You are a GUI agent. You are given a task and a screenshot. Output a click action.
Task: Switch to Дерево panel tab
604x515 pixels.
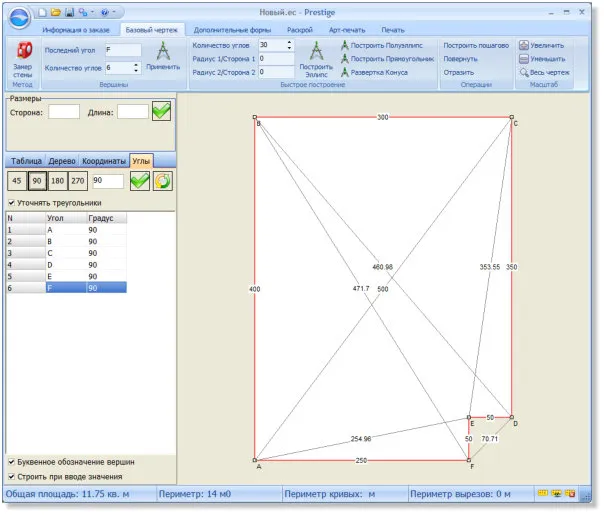point(62,161)
